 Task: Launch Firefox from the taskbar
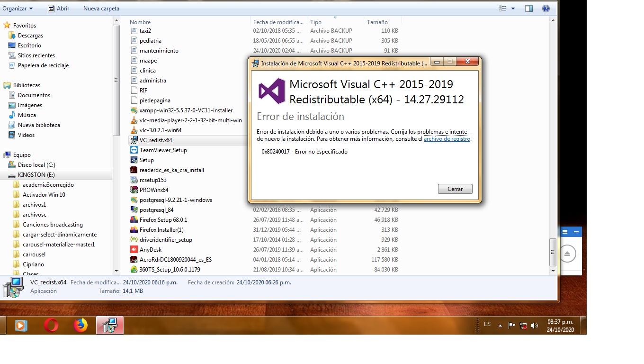tap(81, 325)
